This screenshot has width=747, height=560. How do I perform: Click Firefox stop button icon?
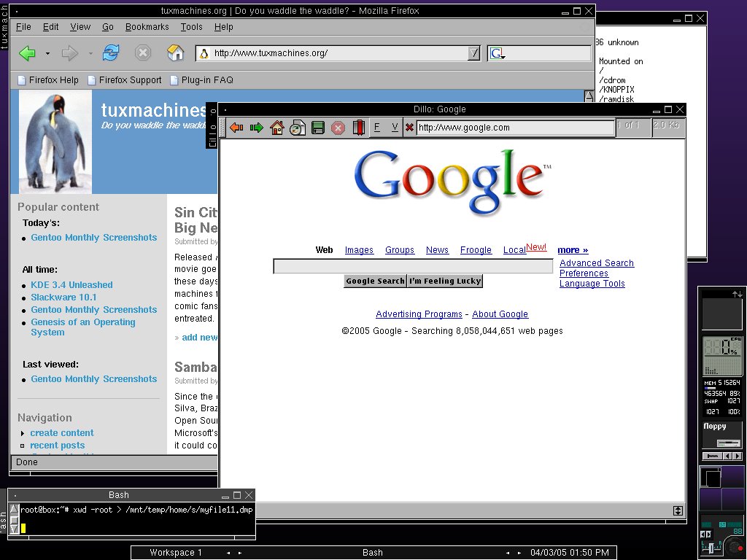click(x=142, y=52)
